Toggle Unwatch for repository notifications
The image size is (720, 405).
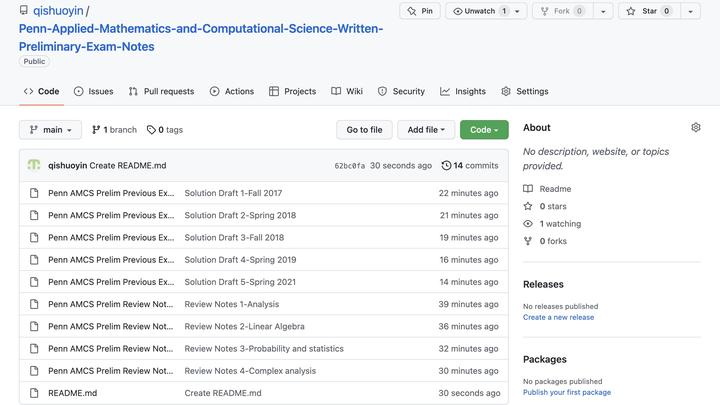coord(480,11)
